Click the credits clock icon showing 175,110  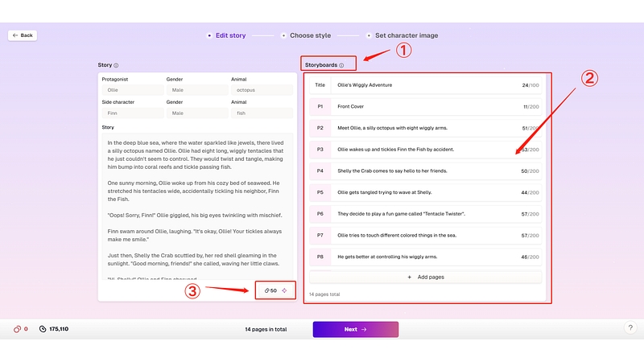(42, 329)
